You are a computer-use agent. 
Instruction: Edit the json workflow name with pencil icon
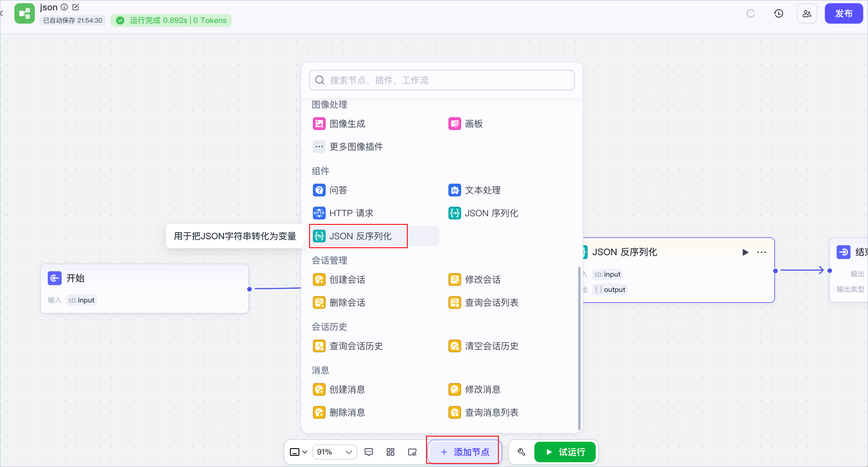tap(76, 7)
